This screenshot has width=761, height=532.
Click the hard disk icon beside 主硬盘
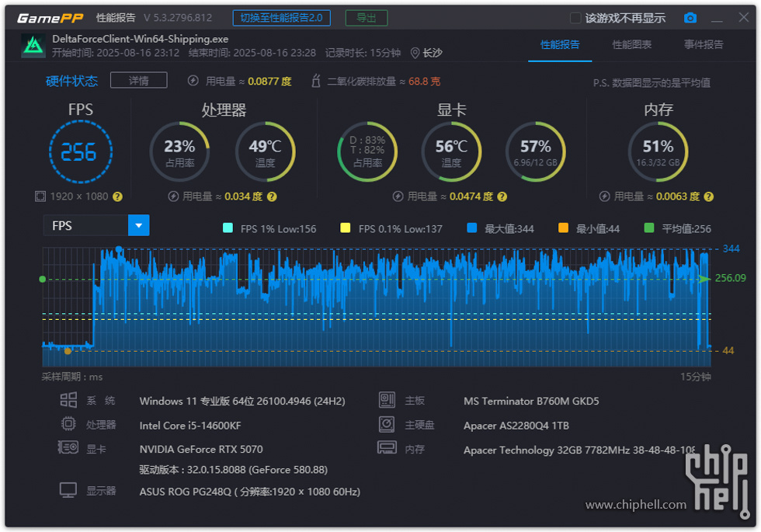(x=387, y=424)
